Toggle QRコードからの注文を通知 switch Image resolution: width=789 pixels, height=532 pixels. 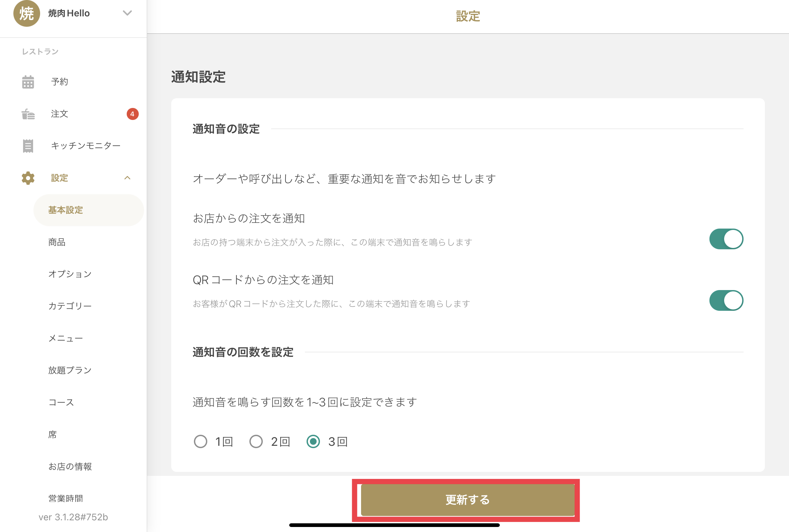(x=726, y=300)
